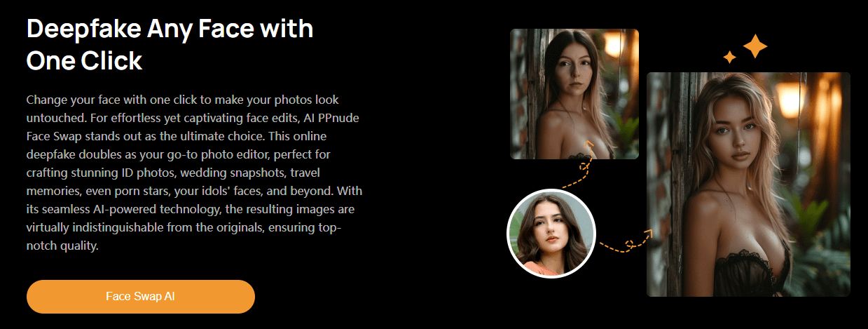The height and width of the screenshot is (329, 868).
Task: Select the circular portrait thumbnail with white border
Action: pos(551,234)
